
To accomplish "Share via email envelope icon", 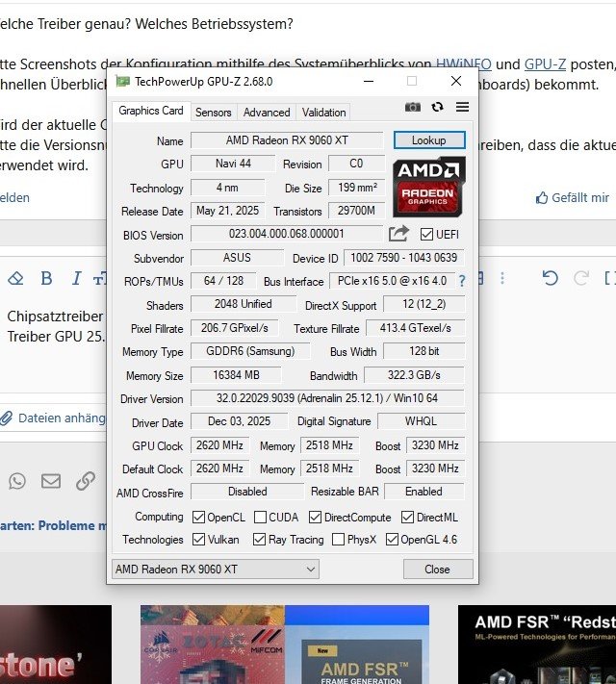I will pos(51,481).
